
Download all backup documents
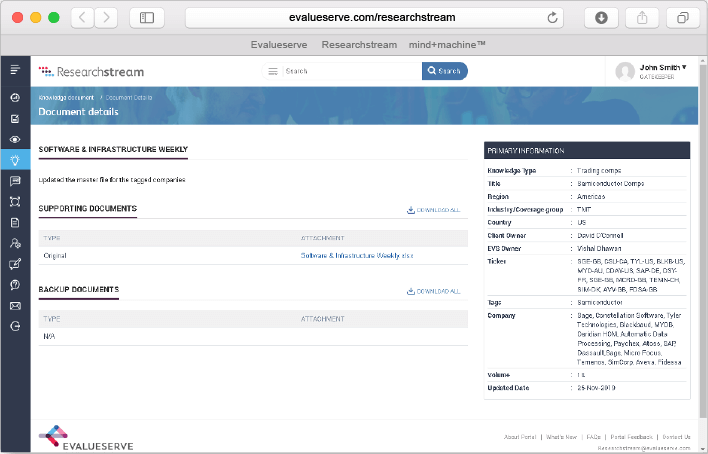(x=433, y=291)
